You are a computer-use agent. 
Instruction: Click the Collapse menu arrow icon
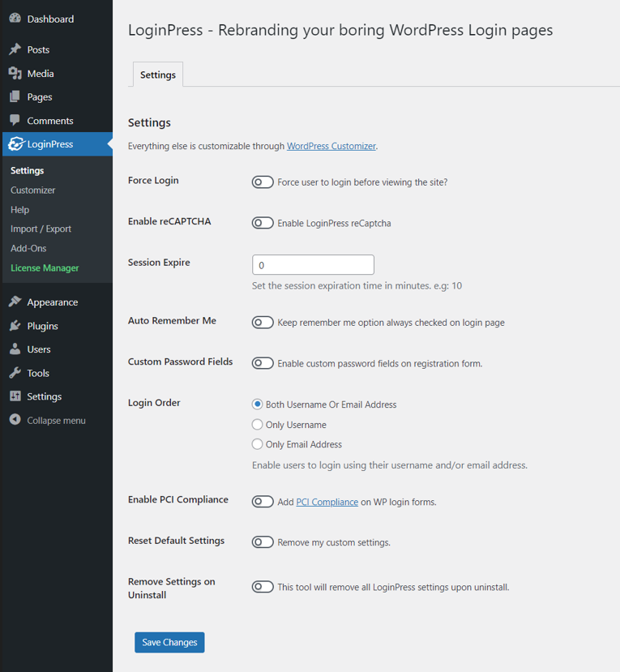click(x=15, y=420)
